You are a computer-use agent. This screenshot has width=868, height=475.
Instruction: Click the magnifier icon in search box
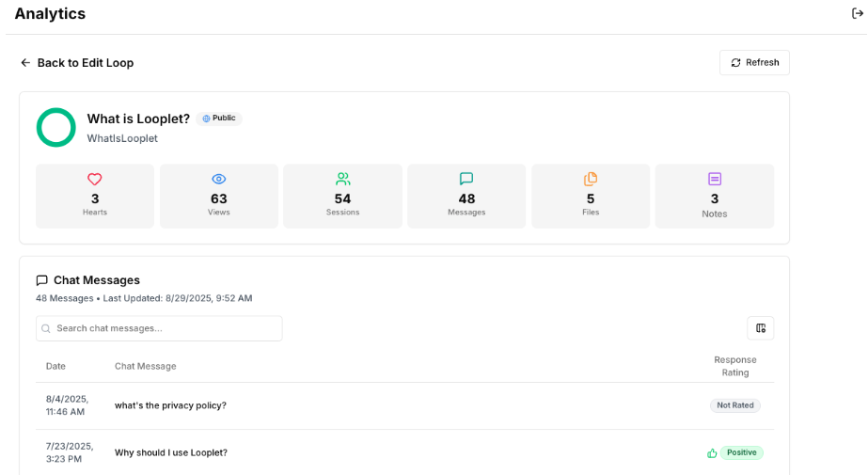(x=46, y=328)
